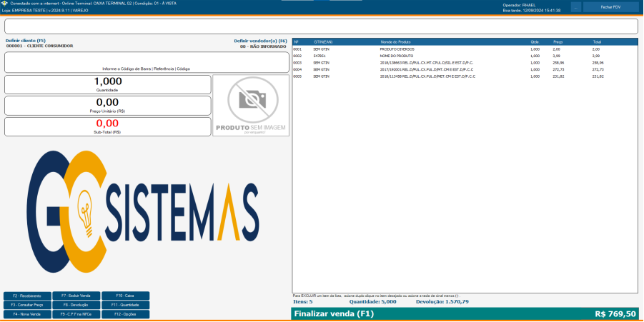
Task: Start a new sale with F4 - Nova Venda
Action: point(26,314)
